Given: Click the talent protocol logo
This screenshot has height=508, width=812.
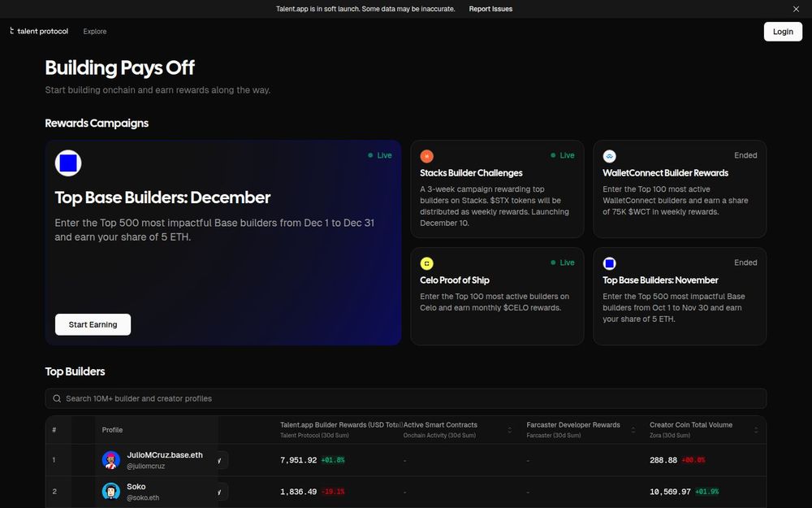Looking at the screenshot, I should [x=39, y=31].
